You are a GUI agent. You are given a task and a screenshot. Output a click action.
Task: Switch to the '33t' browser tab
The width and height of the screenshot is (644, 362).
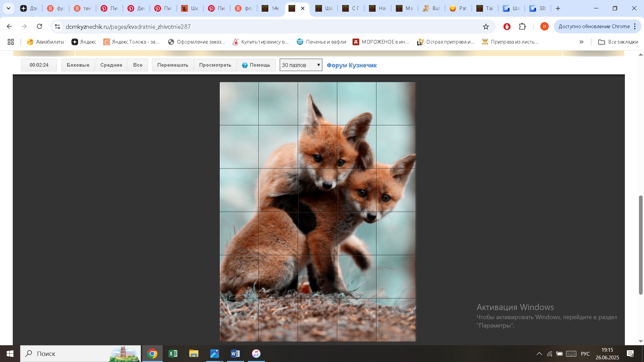coord(538,8)
